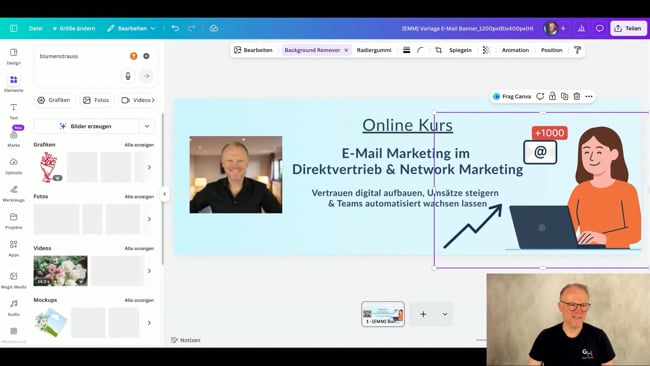Open more options three-dot menu
This screenshot has height=366, width=650.
[x=589, y=96]
